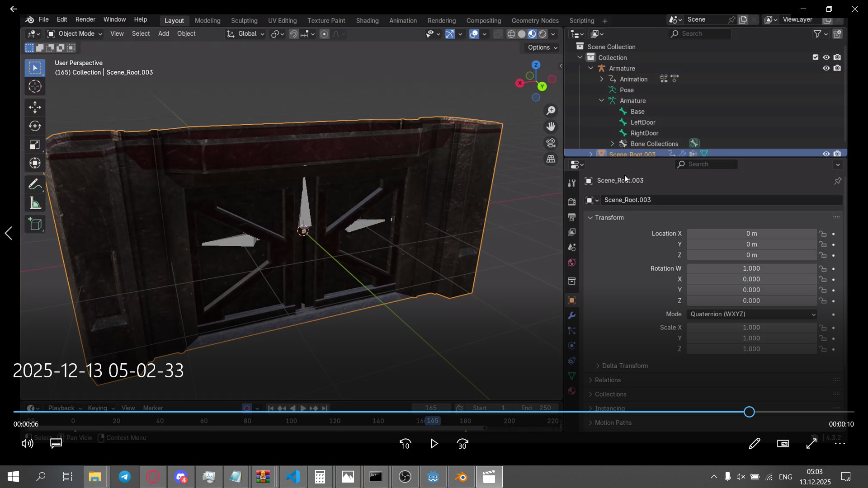Click the viewport Options button
The height and width of the screenshot is (488, 868).
pos(542,47)
